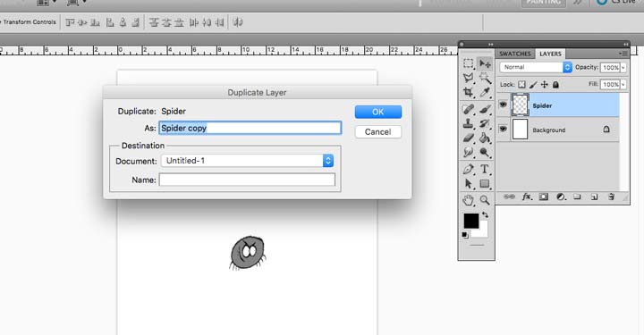Create a new layer group folder

click(x=577, y=197)
